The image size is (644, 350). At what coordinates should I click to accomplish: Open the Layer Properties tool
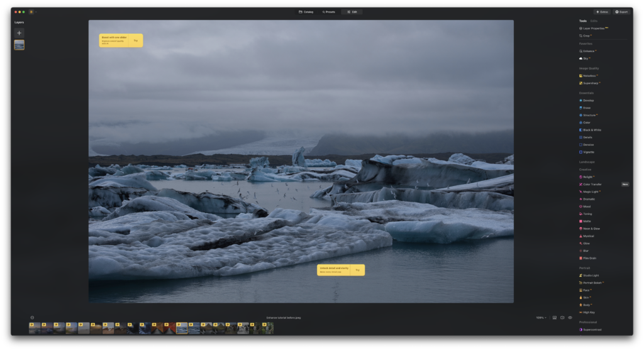[594, 28]
